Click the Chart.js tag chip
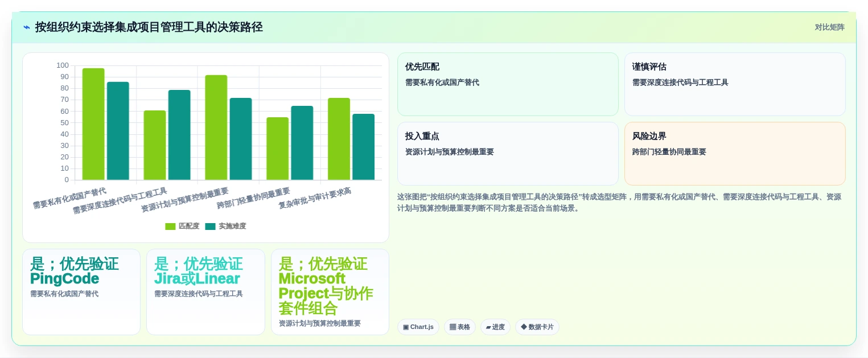868x358 pixels. (418, 327)
